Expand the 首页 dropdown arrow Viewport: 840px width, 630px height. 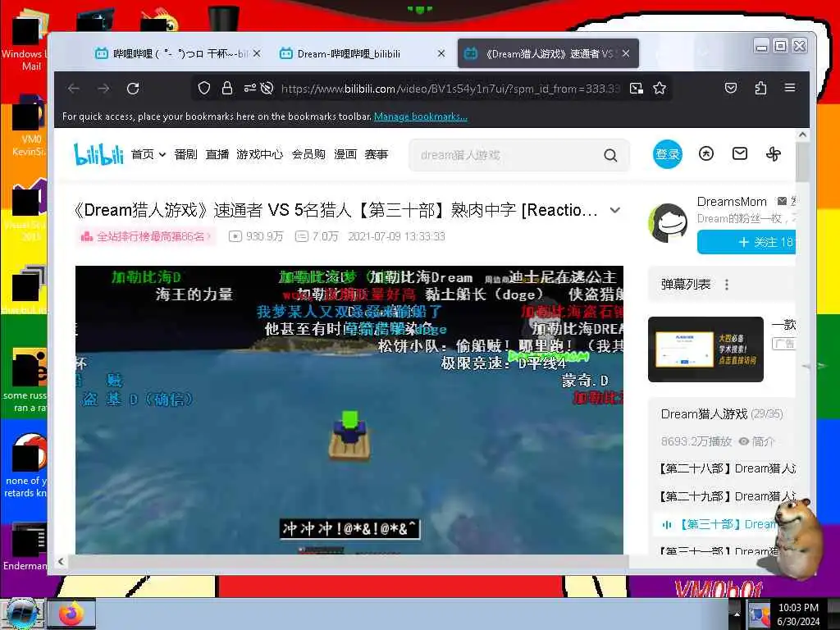162,155
